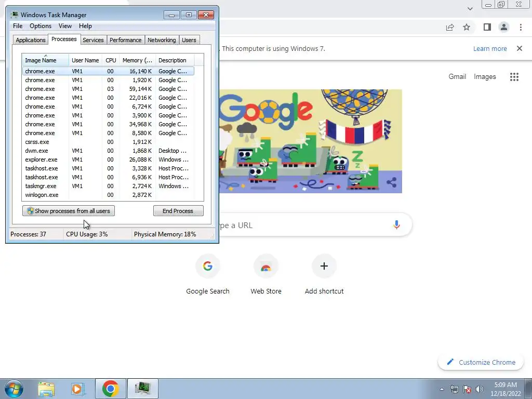
Task: Open the Help menu in Task Manager
Action: point(85,26)
